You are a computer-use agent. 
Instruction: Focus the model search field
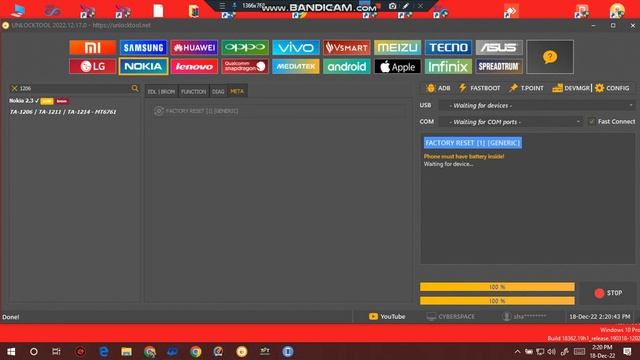(x=75, y=88)
